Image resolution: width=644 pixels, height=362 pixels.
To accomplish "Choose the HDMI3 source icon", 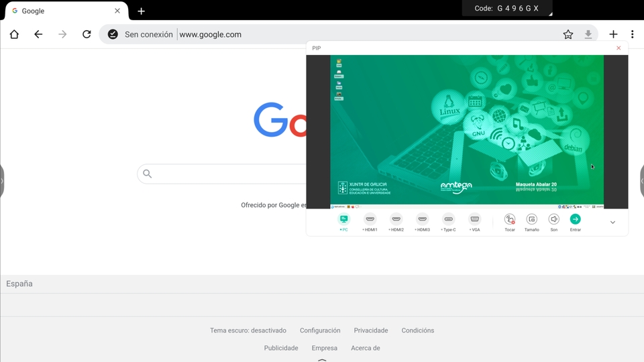I will 422,219.
